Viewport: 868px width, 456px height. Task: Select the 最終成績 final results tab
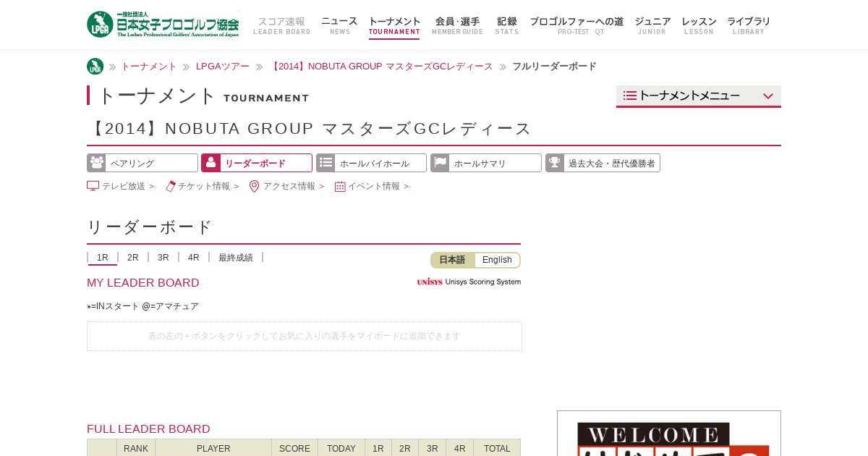tap(236, 258)
